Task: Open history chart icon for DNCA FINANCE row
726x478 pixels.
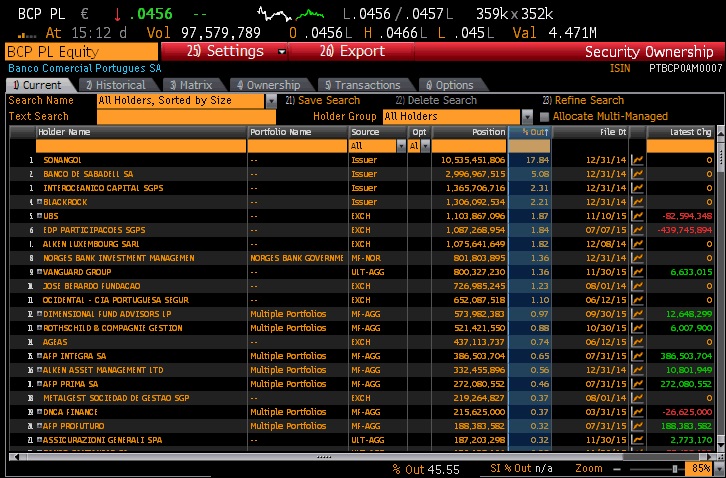Action: point(638,412)
